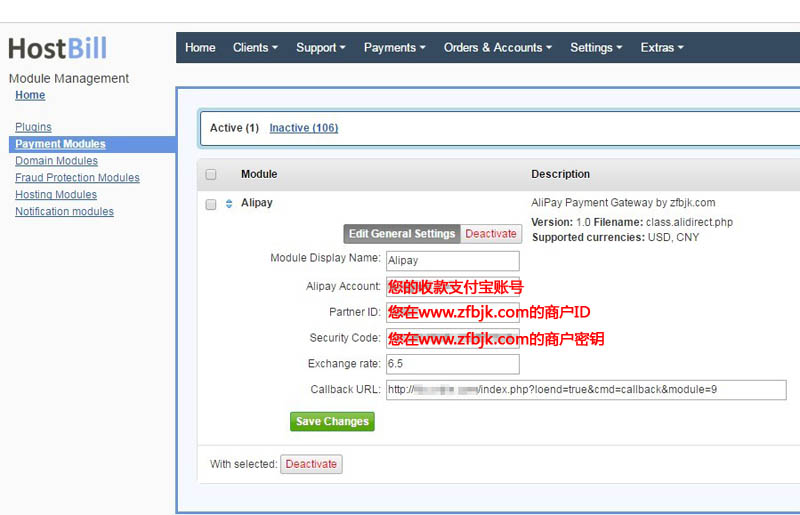
Task: Click the 'Supported currencies: USD, CNY' text
Action: pyautogui.click(x=615, y=237)
